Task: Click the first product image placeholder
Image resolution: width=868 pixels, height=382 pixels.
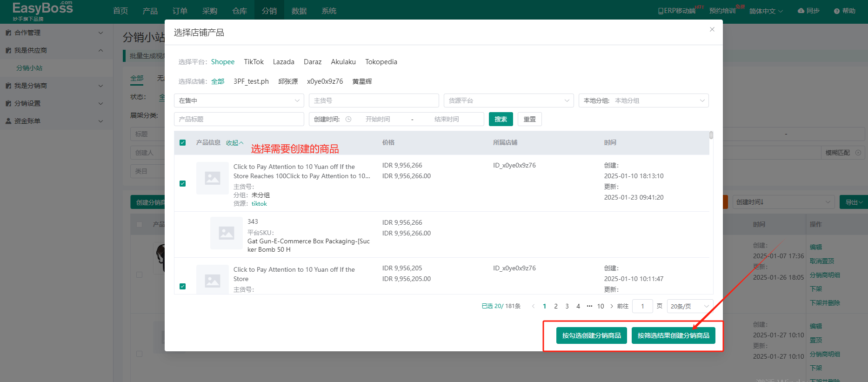Action: point(213,178)
